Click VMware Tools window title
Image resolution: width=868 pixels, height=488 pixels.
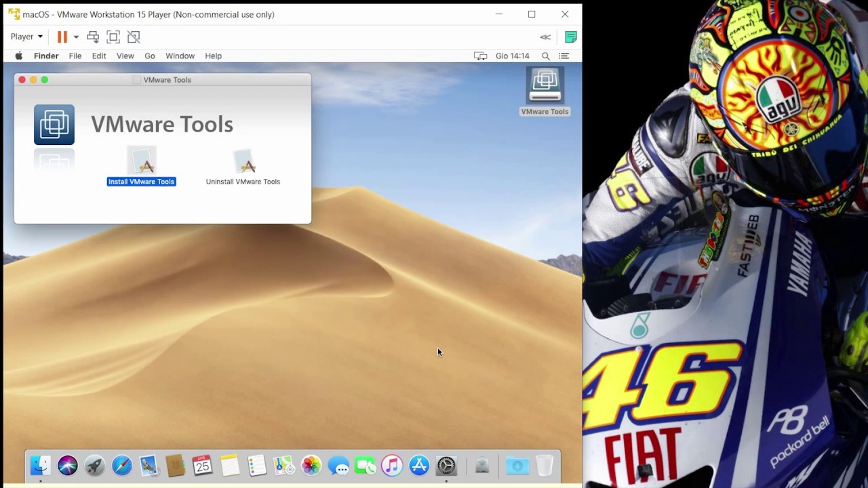coord(167,80)
